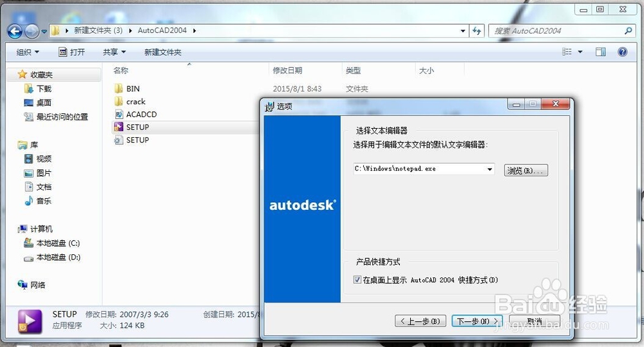
Task: Select the BIN folder icon
Action: point(118,89)
